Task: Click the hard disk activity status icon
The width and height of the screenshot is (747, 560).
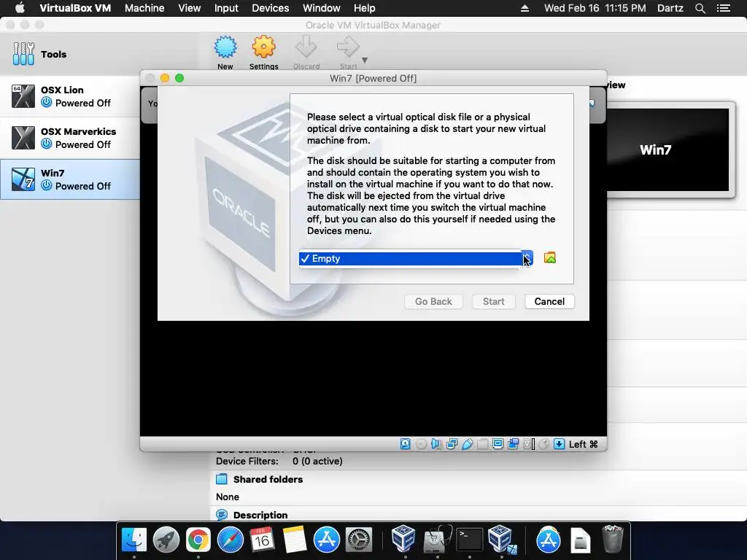Action: pos(405,444)
